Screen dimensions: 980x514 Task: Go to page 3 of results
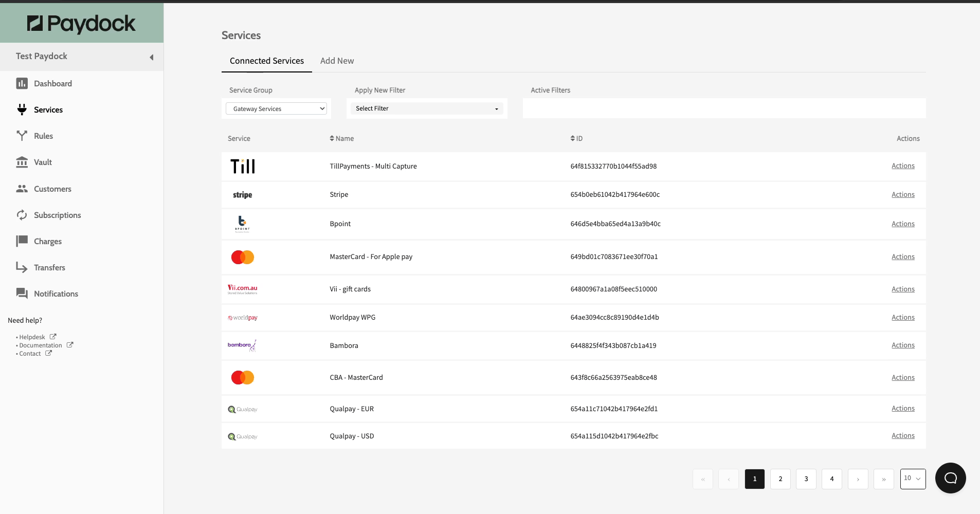(x=806, y=479)
